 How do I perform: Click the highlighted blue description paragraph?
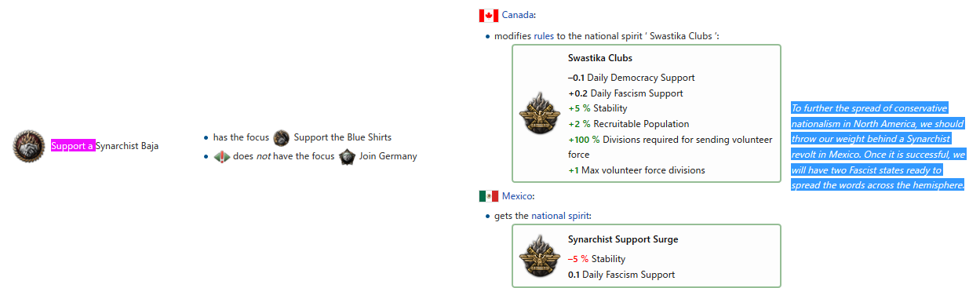878,147
